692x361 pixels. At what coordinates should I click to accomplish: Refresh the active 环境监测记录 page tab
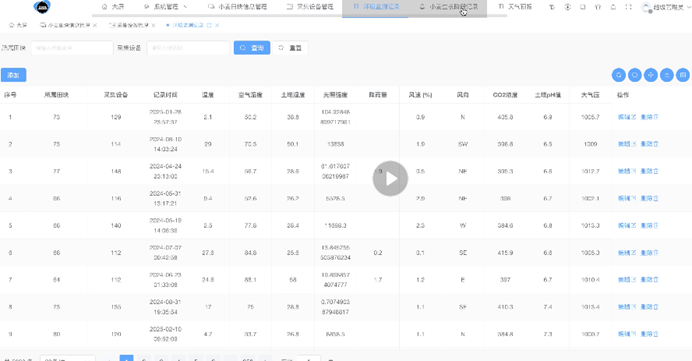click(x=209, y=25)
